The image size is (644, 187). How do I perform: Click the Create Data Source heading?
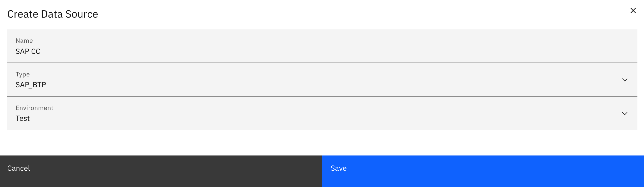tap(53, 14)
